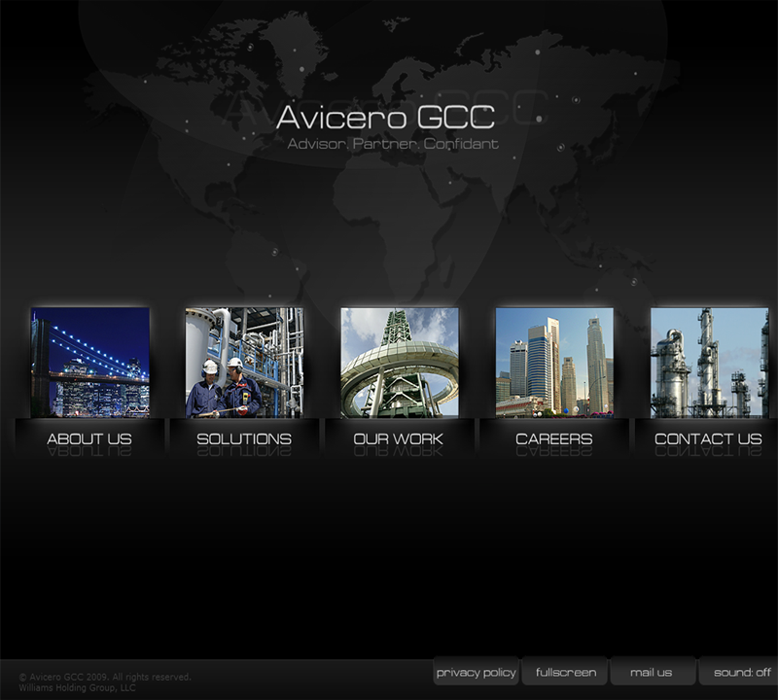Go to the SOLUTIONS menu item
This screenshot has height=700, width=778.
[244, 439]
